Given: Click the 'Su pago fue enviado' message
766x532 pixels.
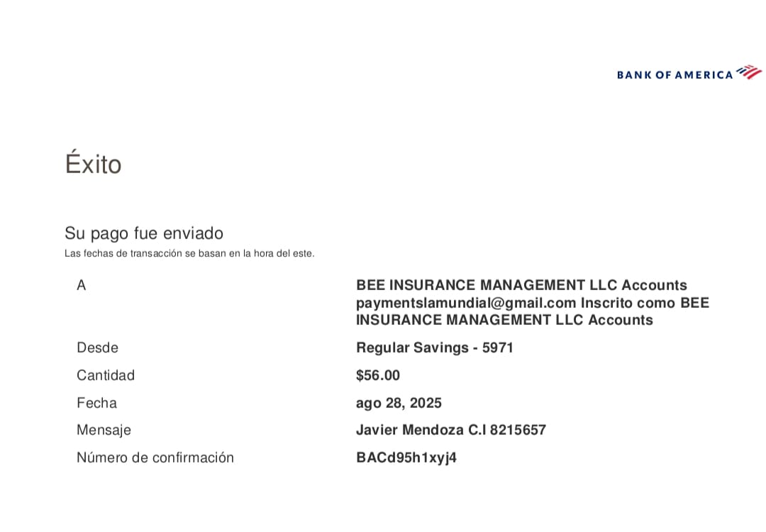Looking at the screenshot, I should coord(144,233).
